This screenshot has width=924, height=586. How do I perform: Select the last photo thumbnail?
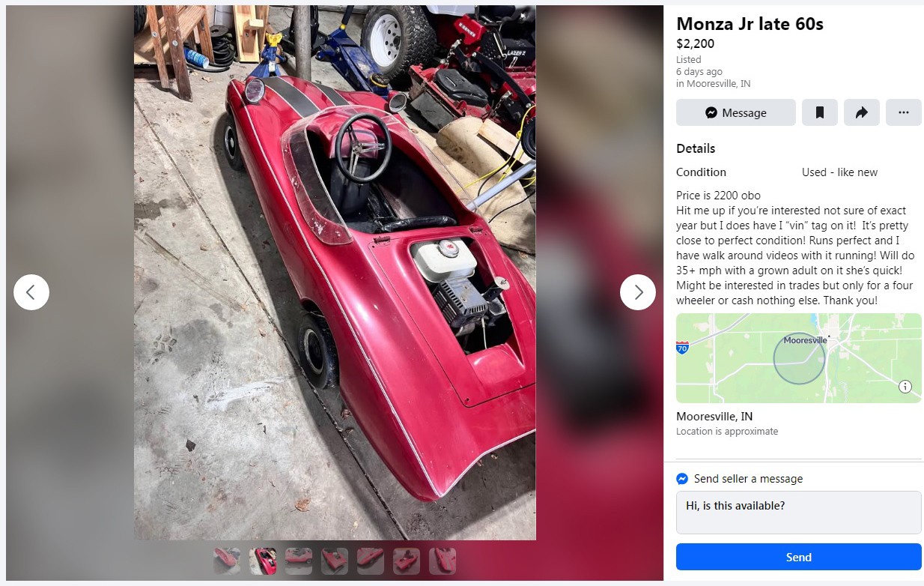tap(443, 561)
